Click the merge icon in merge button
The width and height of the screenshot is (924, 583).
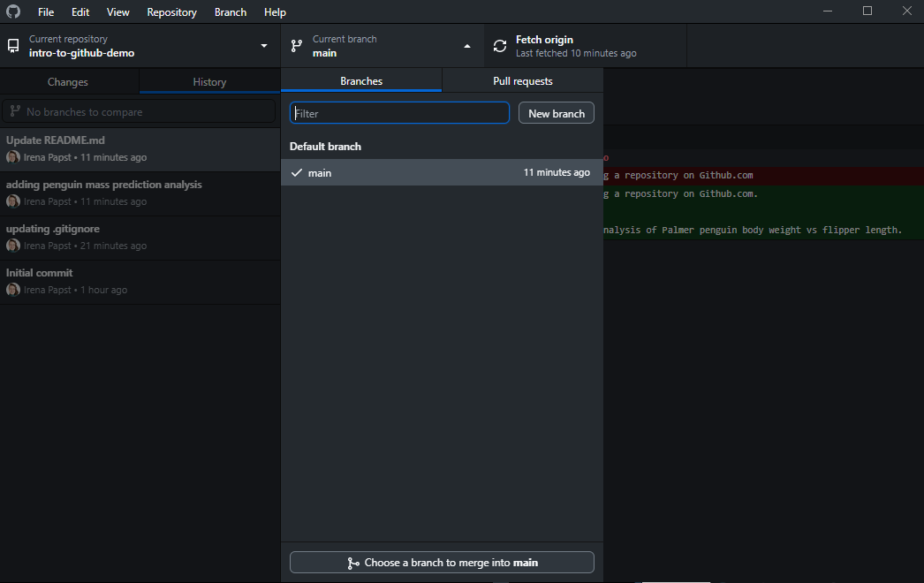[x=353, y=563]
